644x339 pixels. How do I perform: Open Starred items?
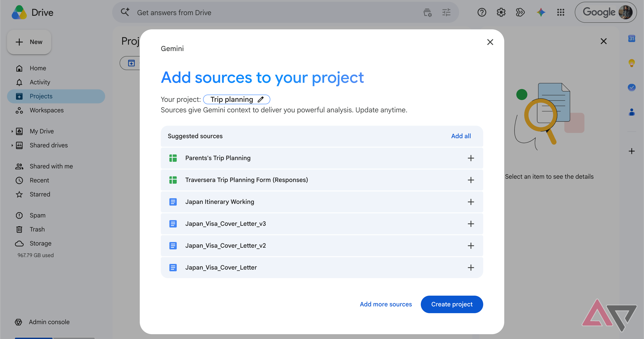pyautogui.click(x=56, y=194)
